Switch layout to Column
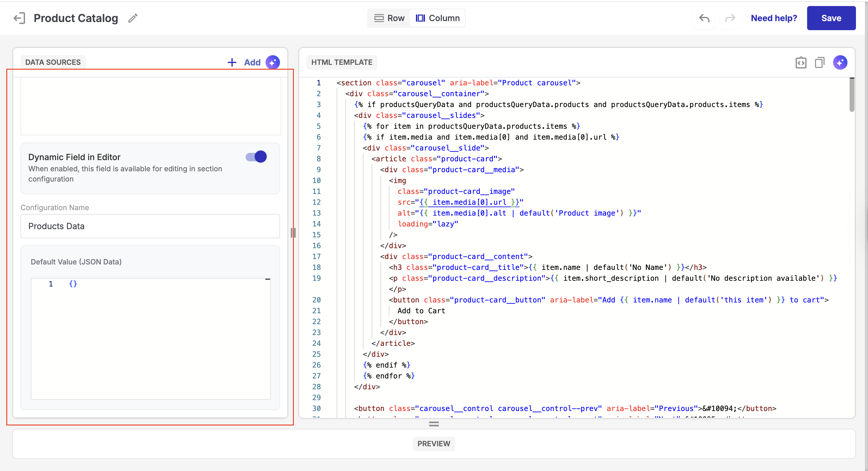Screen dimensions: 868x471 [x=437, y=18]
